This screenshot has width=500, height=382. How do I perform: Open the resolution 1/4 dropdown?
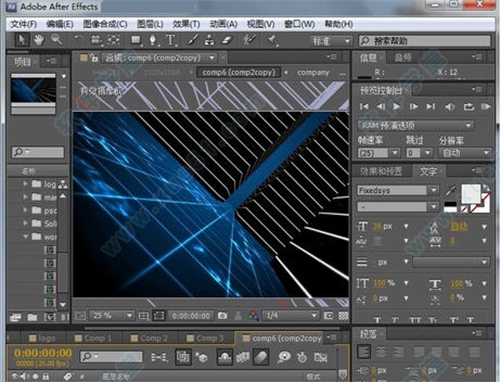(x=291, y=315)
